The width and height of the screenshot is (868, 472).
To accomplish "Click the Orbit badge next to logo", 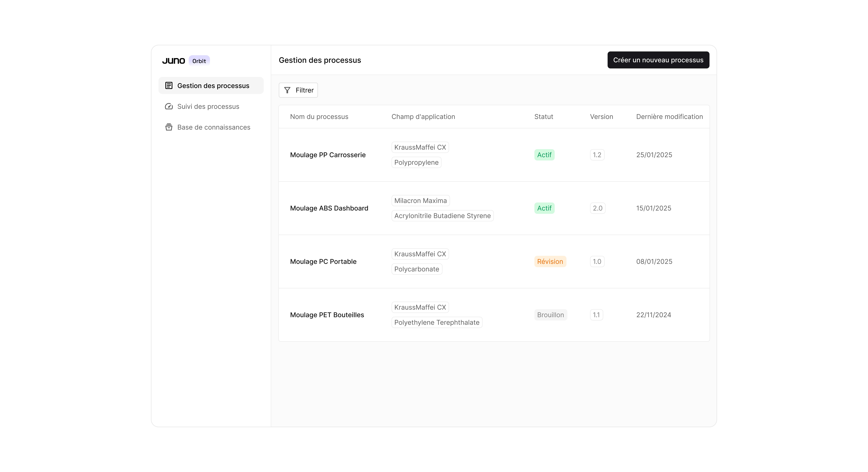I will pyautogui.click(x=199, y=61).
